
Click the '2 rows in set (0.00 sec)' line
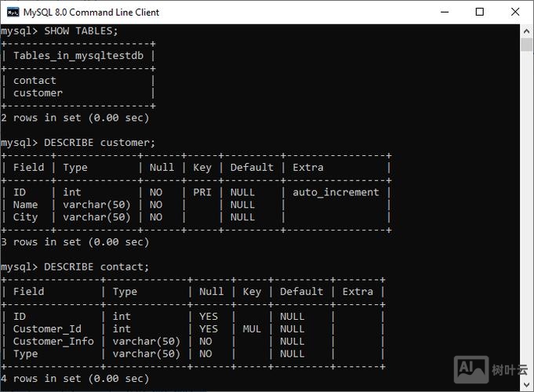[75, 118]
